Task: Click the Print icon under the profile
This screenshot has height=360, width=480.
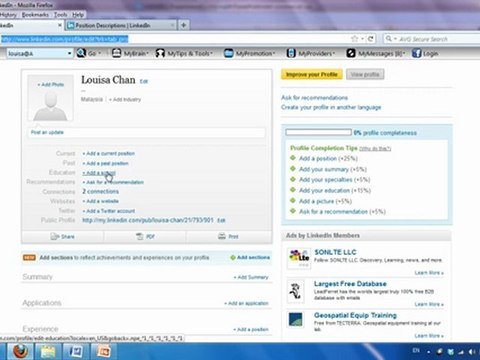Action: pos(222,236)
